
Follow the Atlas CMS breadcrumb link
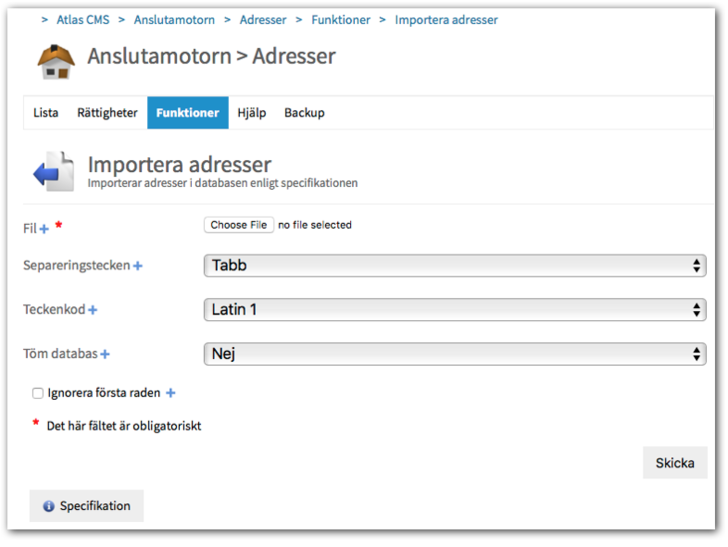click(84, 20)
